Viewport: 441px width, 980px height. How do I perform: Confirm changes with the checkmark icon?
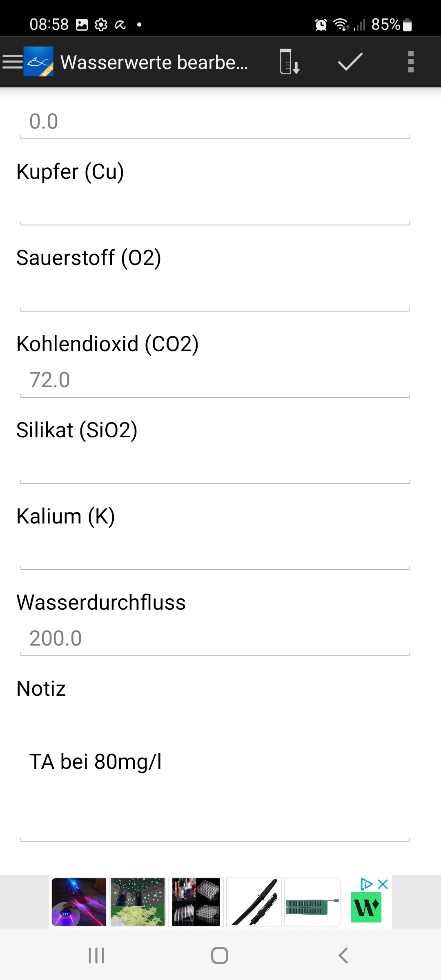coord(350,62)
